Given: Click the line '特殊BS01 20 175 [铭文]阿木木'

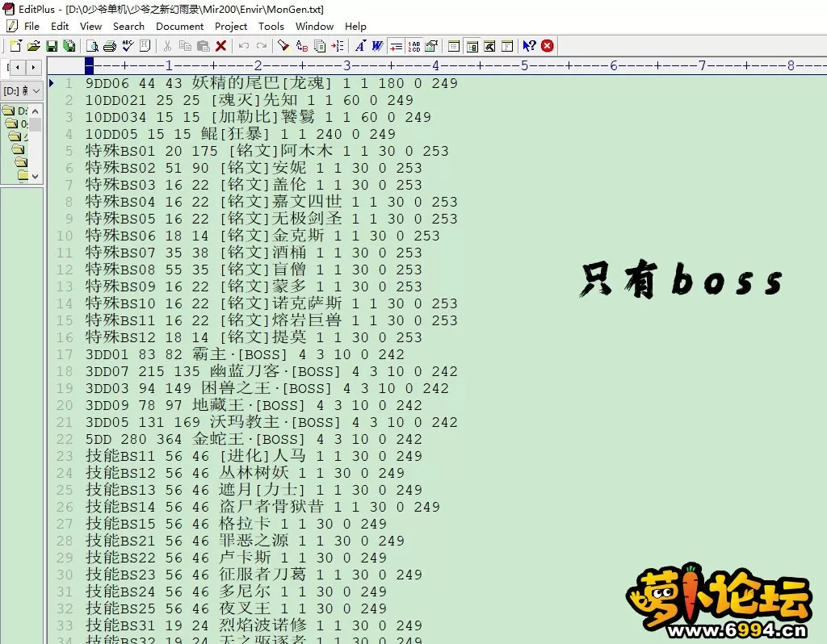Looking at the screenshot, I should [x=267, y=151].
